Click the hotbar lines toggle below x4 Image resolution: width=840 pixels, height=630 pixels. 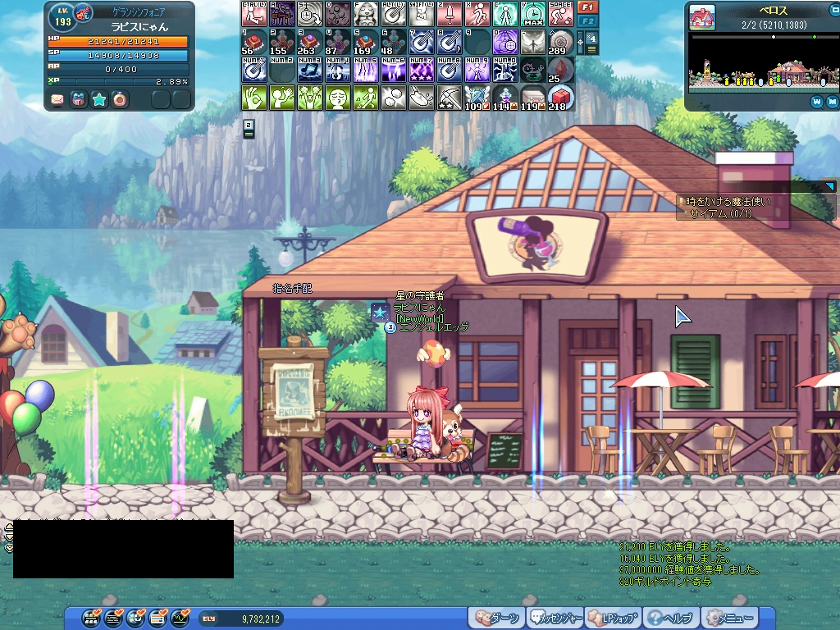point(591,49)
